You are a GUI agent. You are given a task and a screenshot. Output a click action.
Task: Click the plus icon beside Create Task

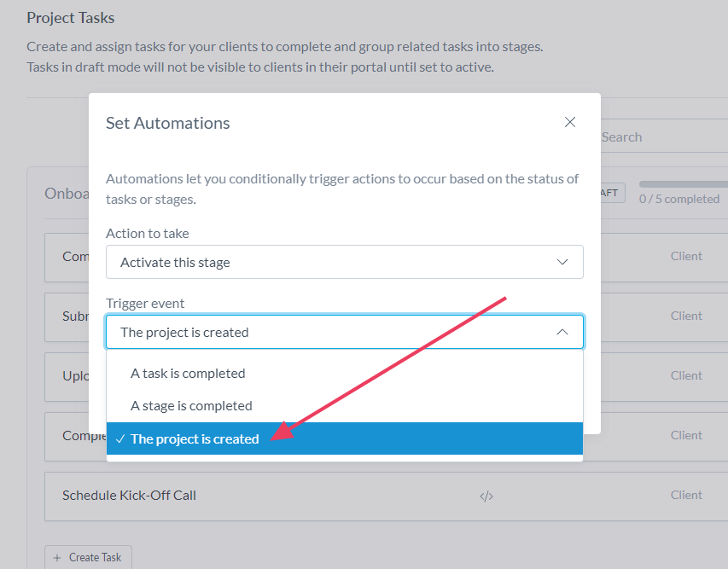[57, 557]
